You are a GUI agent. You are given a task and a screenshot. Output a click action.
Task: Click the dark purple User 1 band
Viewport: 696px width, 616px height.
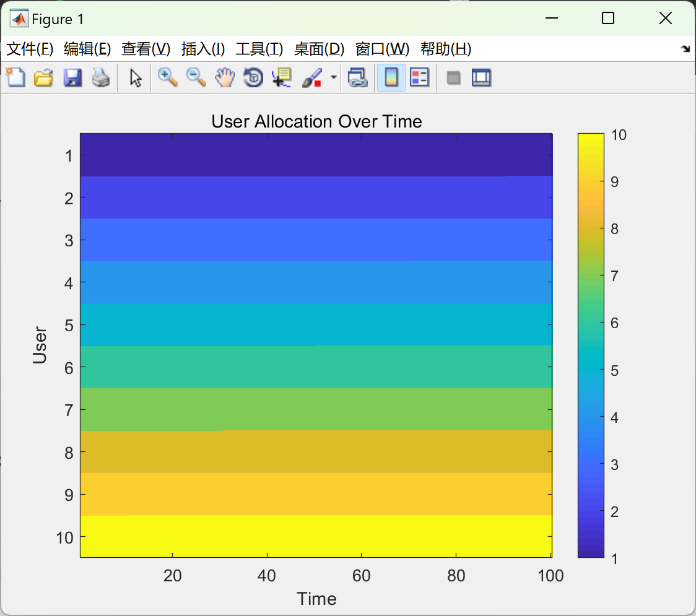[316, 155]
